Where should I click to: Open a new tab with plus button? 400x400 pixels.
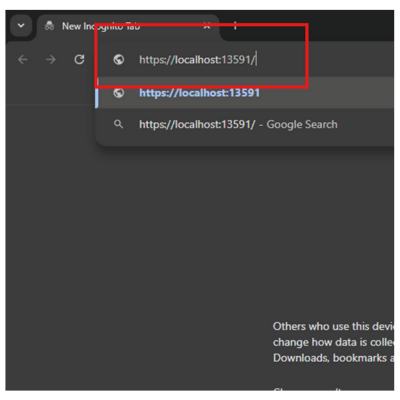235,26
